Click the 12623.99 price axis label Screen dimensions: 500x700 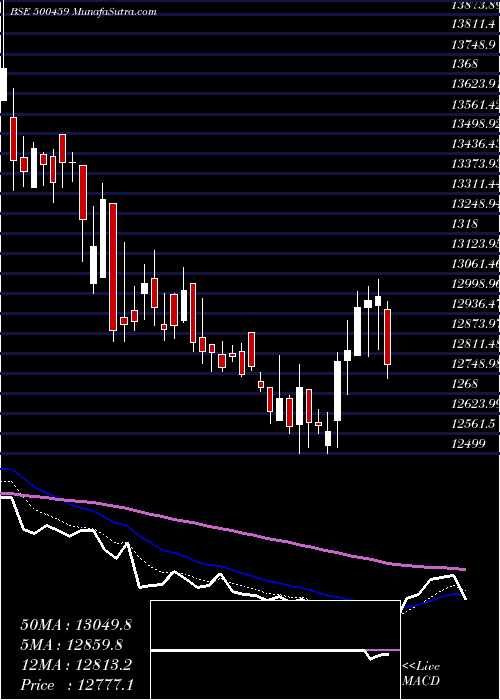coord(475,404)
